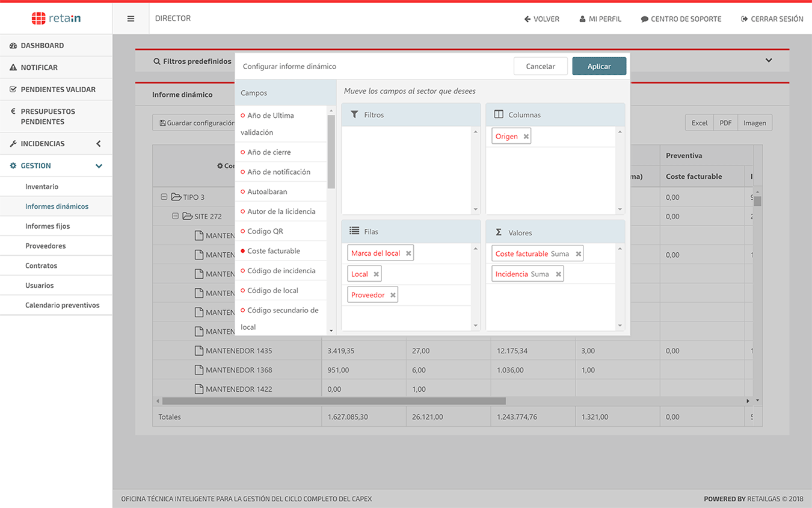Click the Cerrar Sesión logout icon
The height and width of the screenshot is (508, 812).
coord(743,19)
